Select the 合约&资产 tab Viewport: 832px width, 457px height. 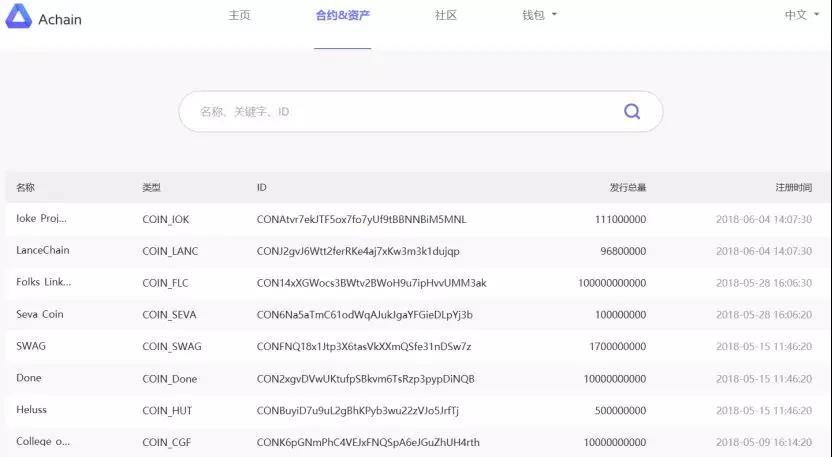[x=343, y=15]
